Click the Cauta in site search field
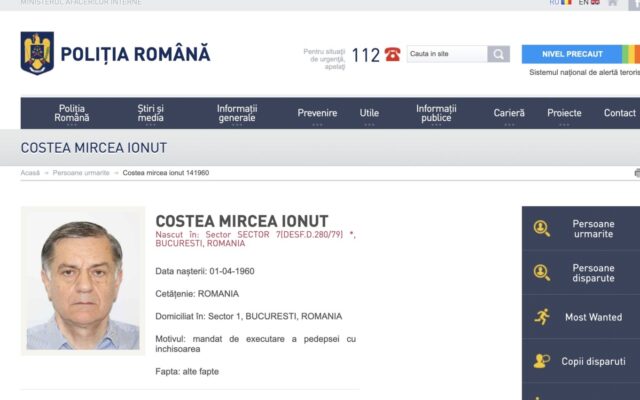The height and width of the screenshot is (400, 640). (x=446, y=54)
